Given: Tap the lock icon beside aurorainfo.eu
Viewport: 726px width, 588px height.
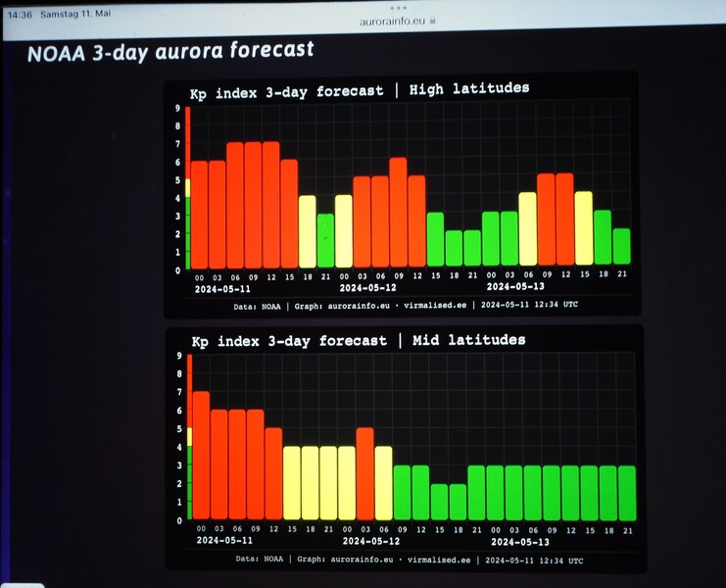Looking at the screenshot, I should click(432, 20).
